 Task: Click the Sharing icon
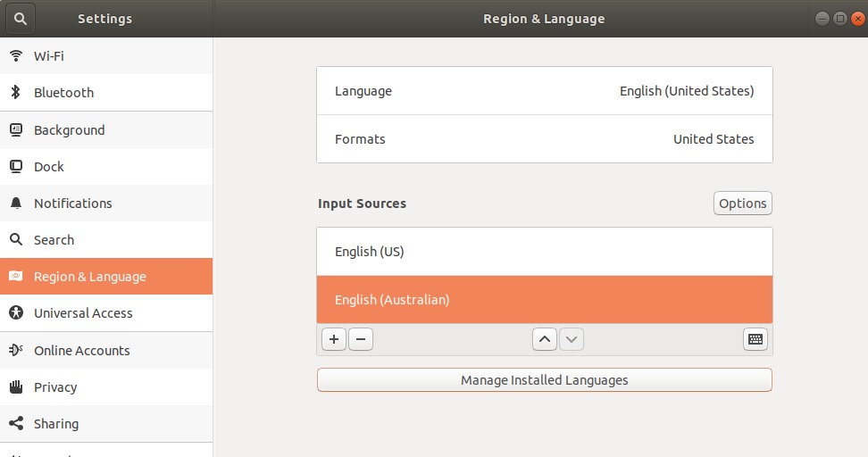pyautogui.click(x=16, y=423)
